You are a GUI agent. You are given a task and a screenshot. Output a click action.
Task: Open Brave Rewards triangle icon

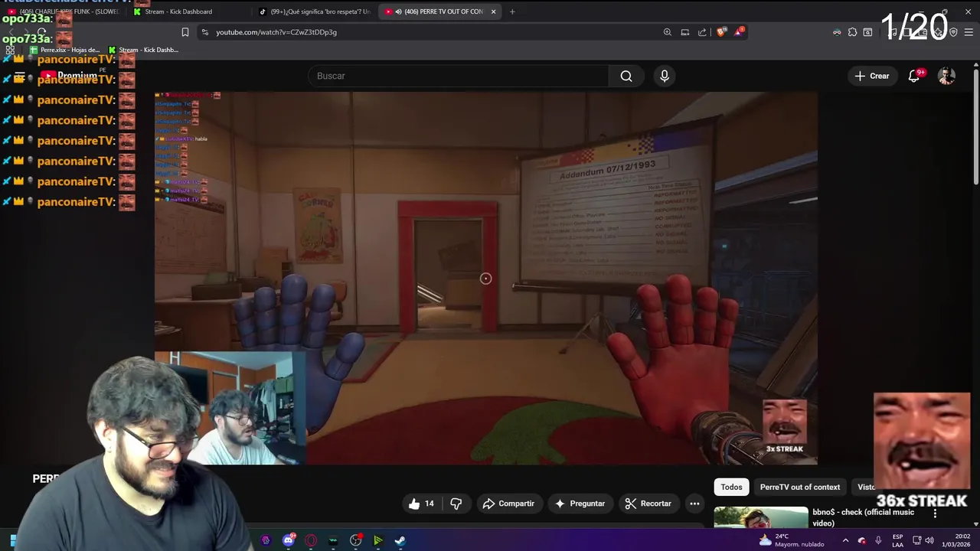tap(739, 32)
